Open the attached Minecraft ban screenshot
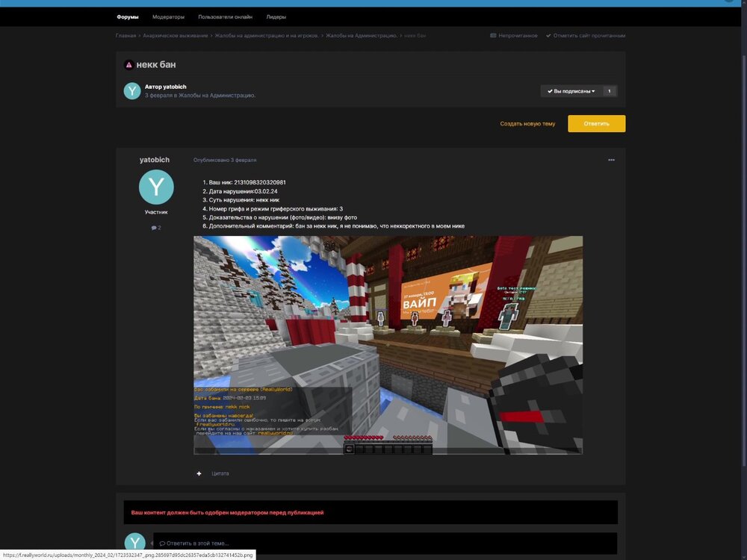This screenshot has height=560, width=747. (x=388, y=345)
